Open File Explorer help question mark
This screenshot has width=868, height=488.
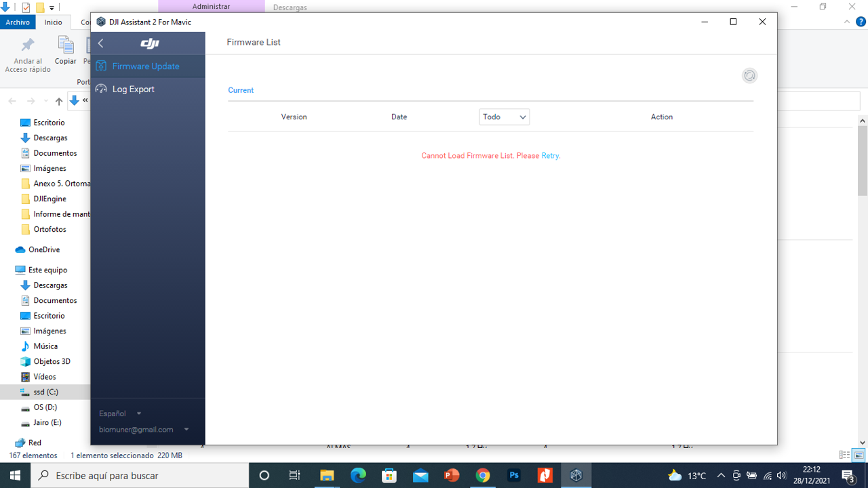tap(861, 22)
